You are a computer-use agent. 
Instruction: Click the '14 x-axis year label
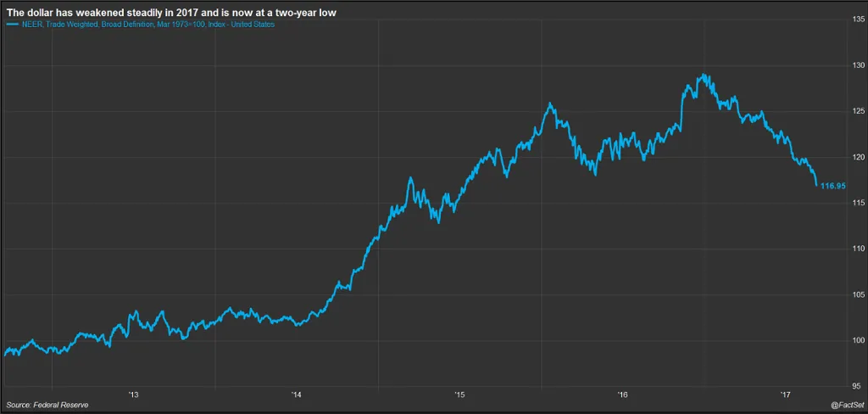pyautogui.click(x=297, y=394)
